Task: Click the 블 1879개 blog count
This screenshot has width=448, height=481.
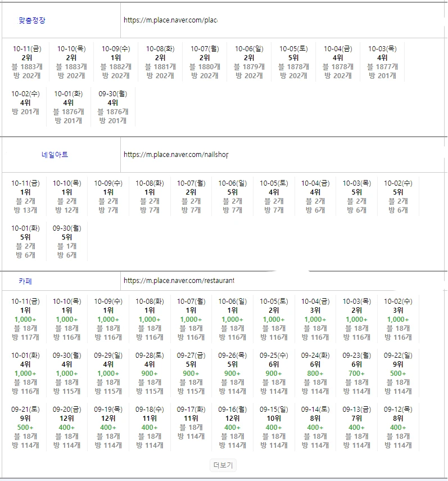Action: tap(249, 67)
